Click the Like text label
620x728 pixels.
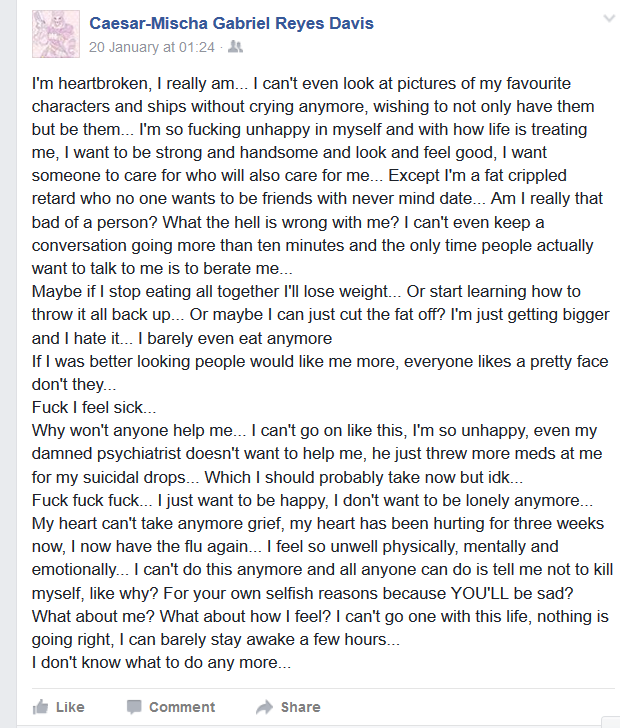(x=70, y=707)
